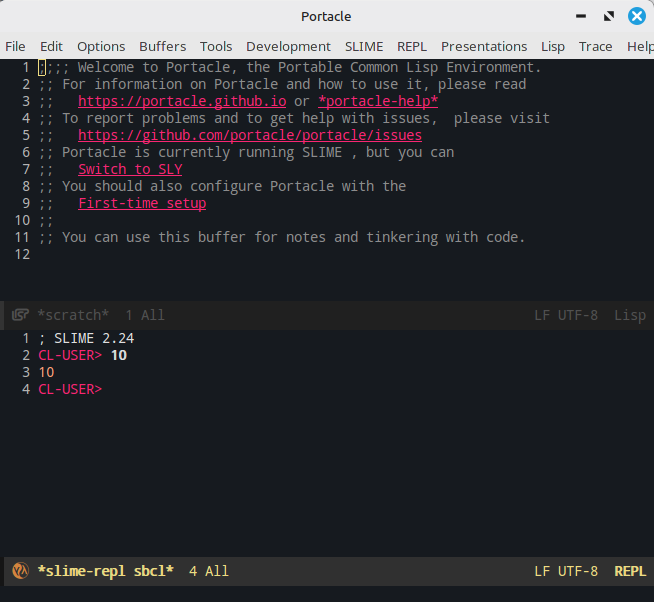This screenshot has height=602, width=654.
Task: Click '4 All' position in REPL modeline
Action: point(209,571)
